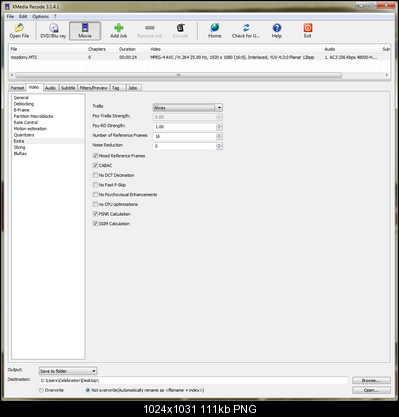399x417 pixels.
Task: Select the Overwrite radio button
Action: tap(41, 390)
